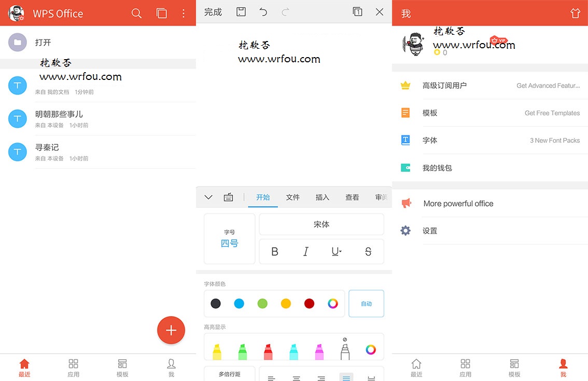Switch to the 文件 tab
The height and width of the screenshot is (381, 588).
coord(293,197)
